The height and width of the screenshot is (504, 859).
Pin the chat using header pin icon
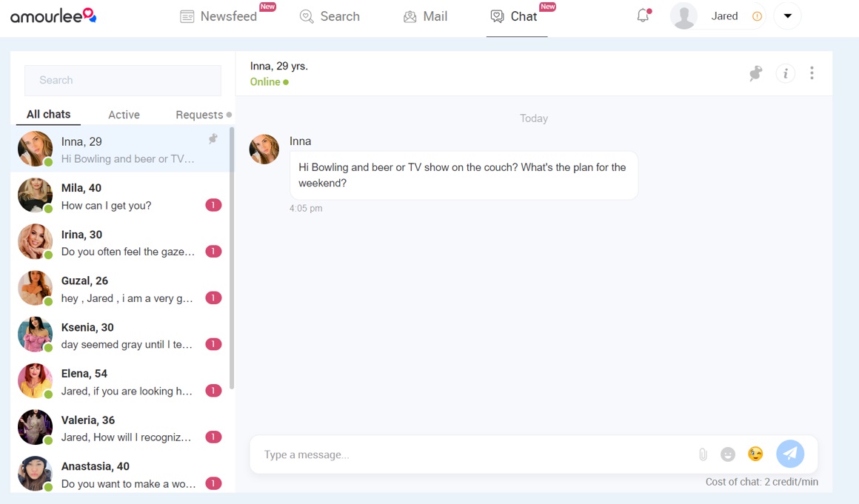pyautogui.click(x=755, y=73)
